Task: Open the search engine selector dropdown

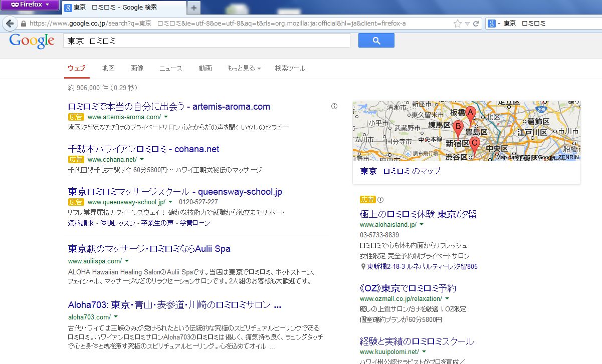Action: click(494, 24)
